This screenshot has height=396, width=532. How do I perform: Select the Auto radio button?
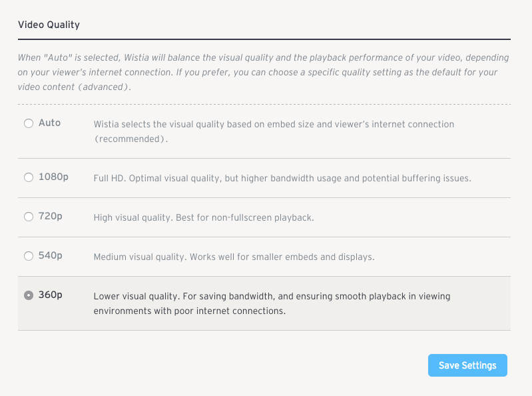(29, 123)
